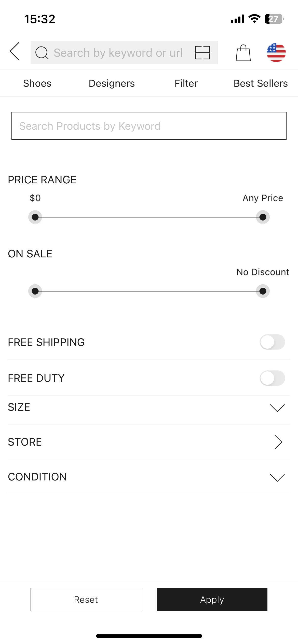Expand the Condition section

point(277,477)
